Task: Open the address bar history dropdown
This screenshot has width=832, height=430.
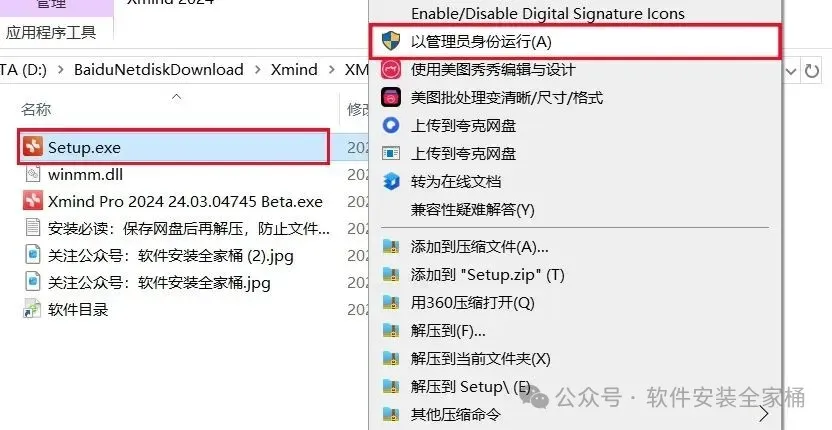Action: (x=791, y=71)
